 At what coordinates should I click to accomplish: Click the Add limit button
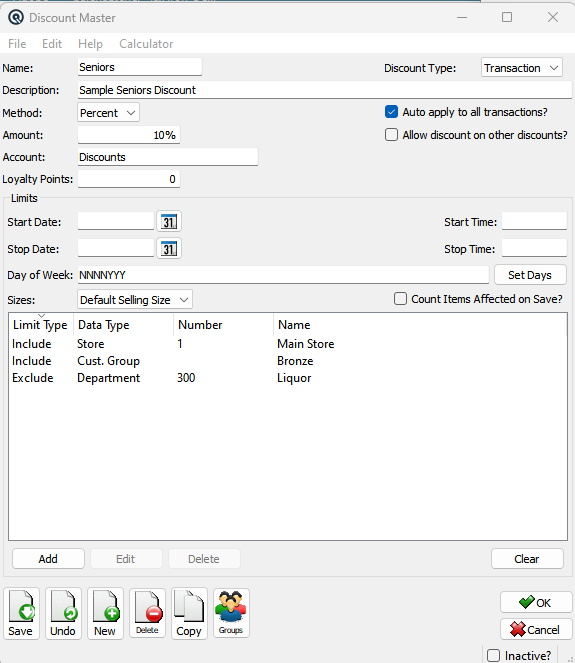click(48, 559)
